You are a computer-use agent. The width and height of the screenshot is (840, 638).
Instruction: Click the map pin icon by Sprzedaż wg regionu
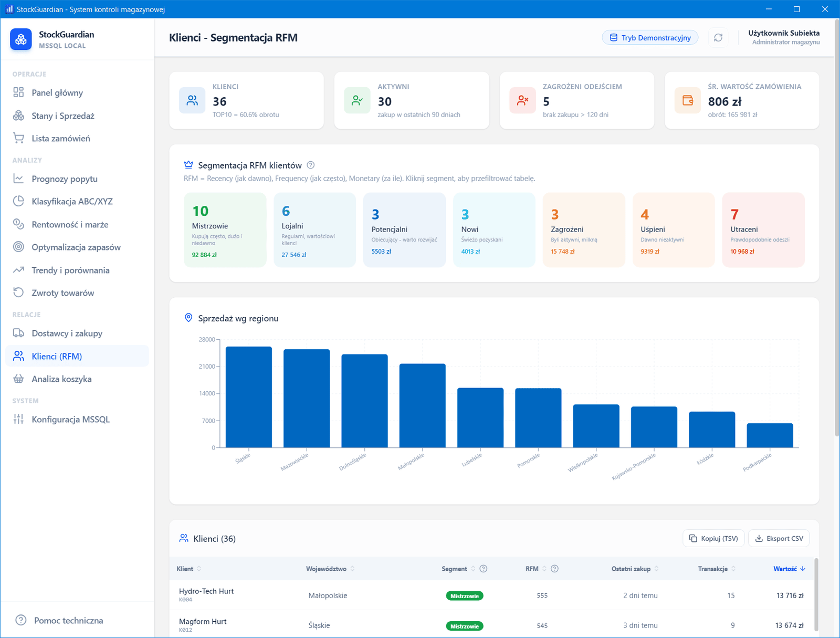tap(188, 318)
